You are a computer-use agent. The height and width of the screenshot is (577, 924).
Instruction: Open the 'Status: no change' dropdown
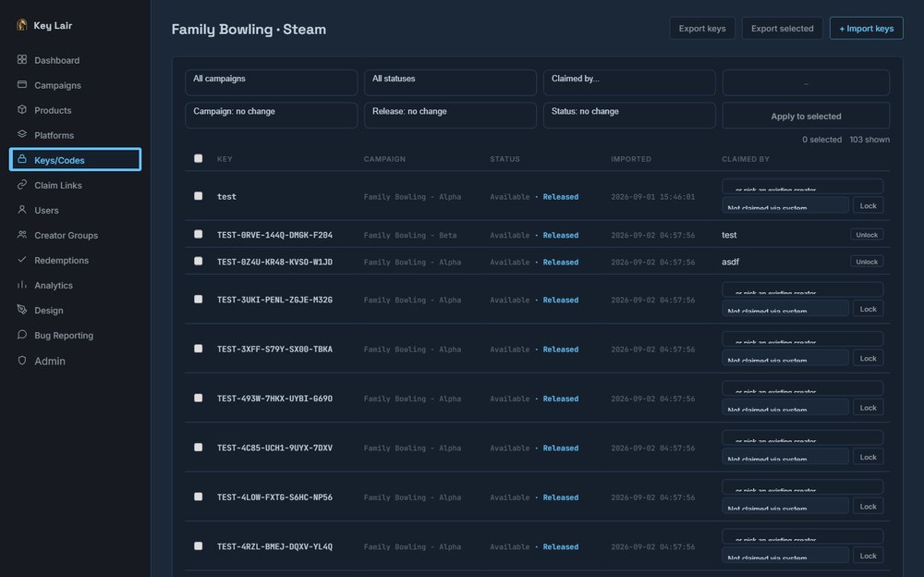pos(629,115)
